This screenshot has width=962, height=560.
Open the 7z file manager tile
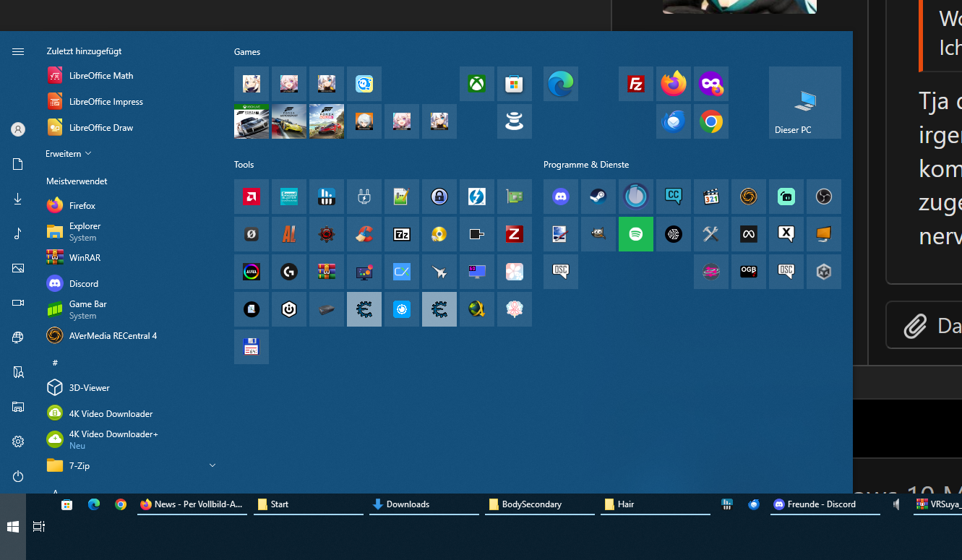click(402, 234)
